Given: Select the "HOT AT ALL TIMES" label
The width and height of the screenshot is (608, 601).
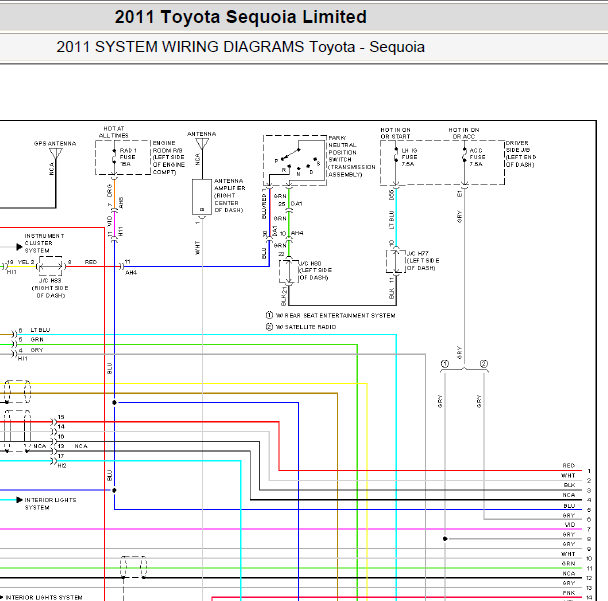Looking at the screenshot, I should point(114,132).
